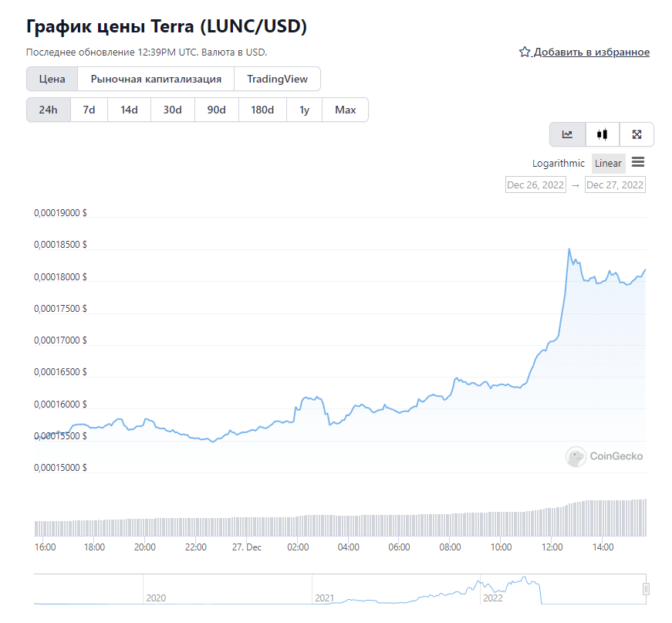Toggle Logarithmic scale
672x623 pixels.
coord(558,164)
